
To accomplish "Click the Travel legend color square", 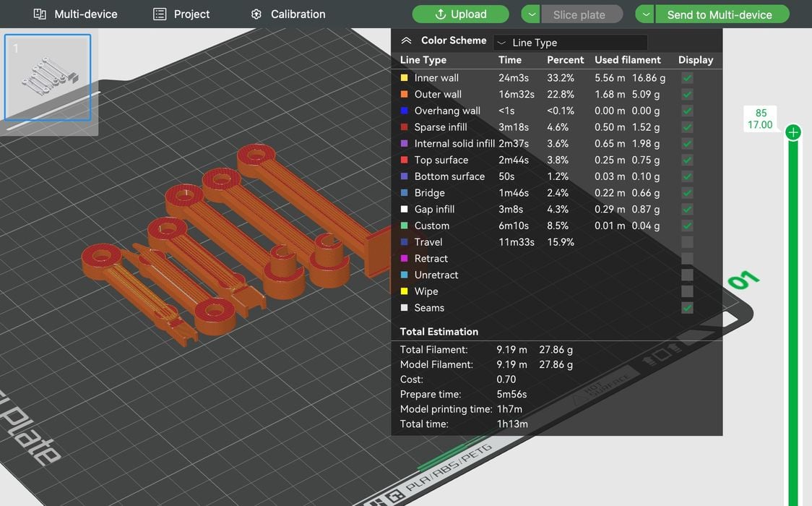I will (x=404, y=242).
